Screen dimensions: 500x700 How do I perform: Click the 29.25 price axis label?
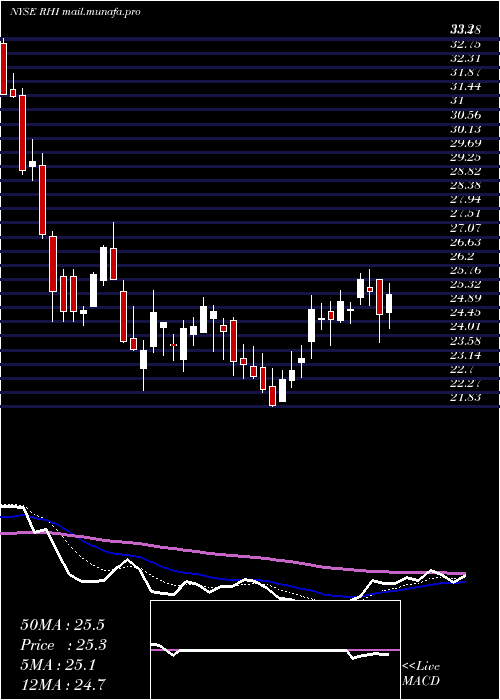click(x=465, y=157)
